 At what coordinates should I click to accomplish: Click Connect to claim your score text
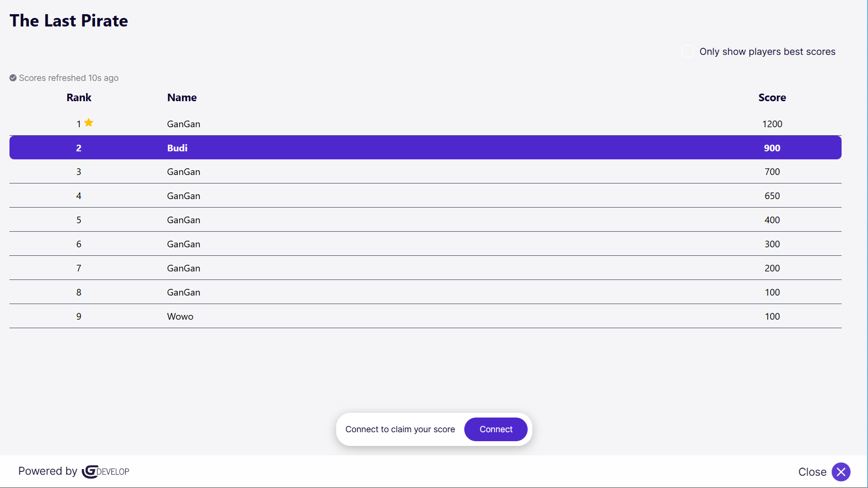tap(400, 429)
